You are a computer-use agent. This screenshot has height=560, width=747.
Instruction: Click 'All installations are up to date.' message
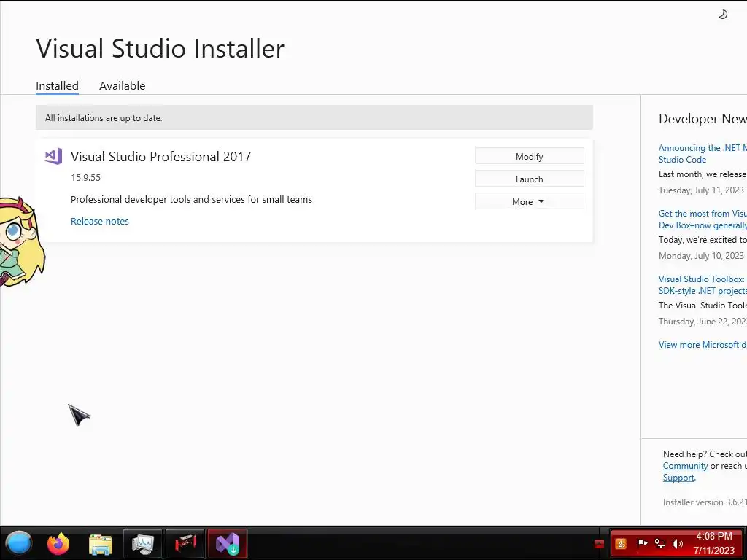click(104, 118)
